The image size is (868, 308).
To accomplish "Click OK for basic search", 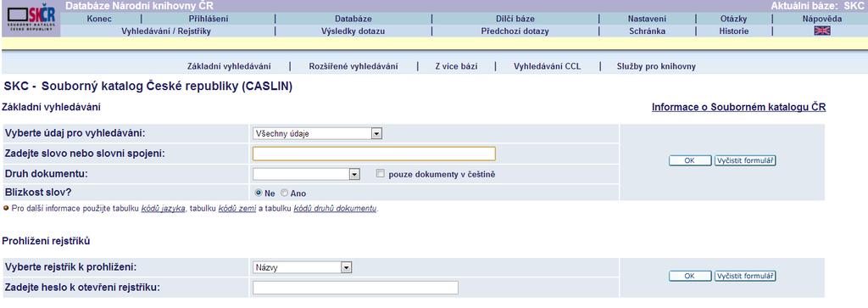I will pyautogui.click(x=690, y=160).
